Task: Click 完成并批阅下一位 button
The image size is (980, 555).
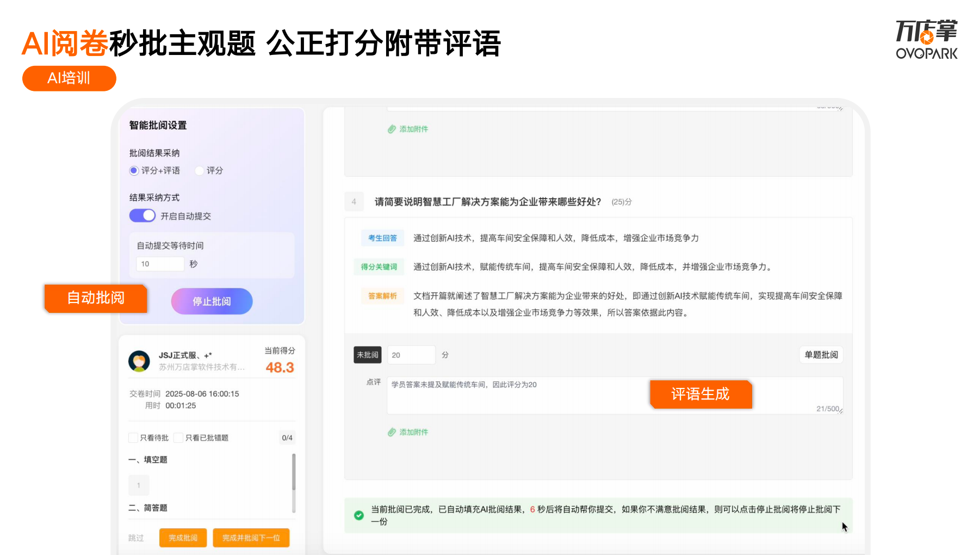Action: click(x=251, y=538)
